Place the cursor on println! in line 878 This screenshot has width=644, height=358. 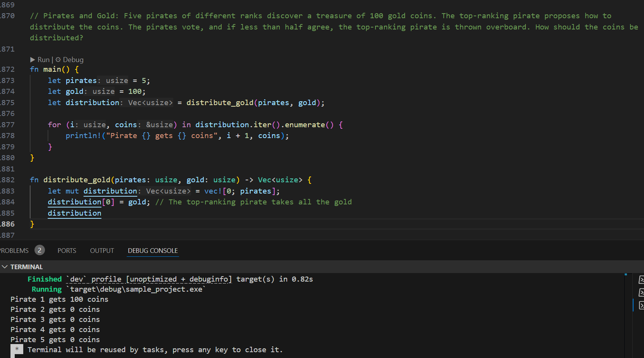[83, 136]
